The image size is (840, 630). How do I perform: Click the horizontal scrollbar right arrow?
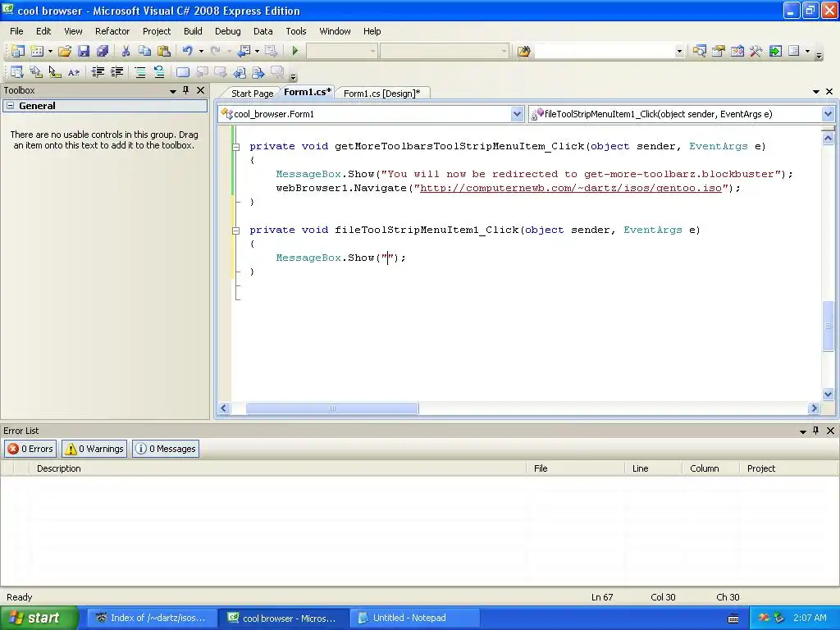(814, 409)
